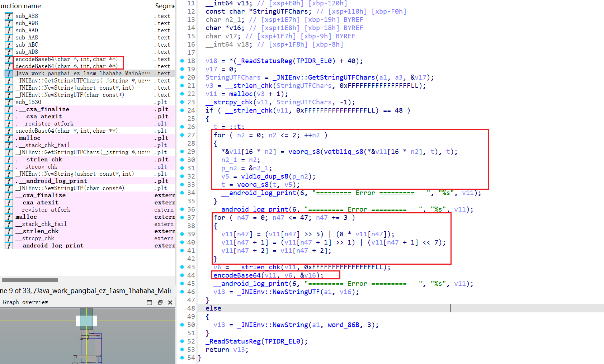Click the function icon beside sub_AD8
The height and width of the screenshot is (364, 604).
click(x=9, y=52)
